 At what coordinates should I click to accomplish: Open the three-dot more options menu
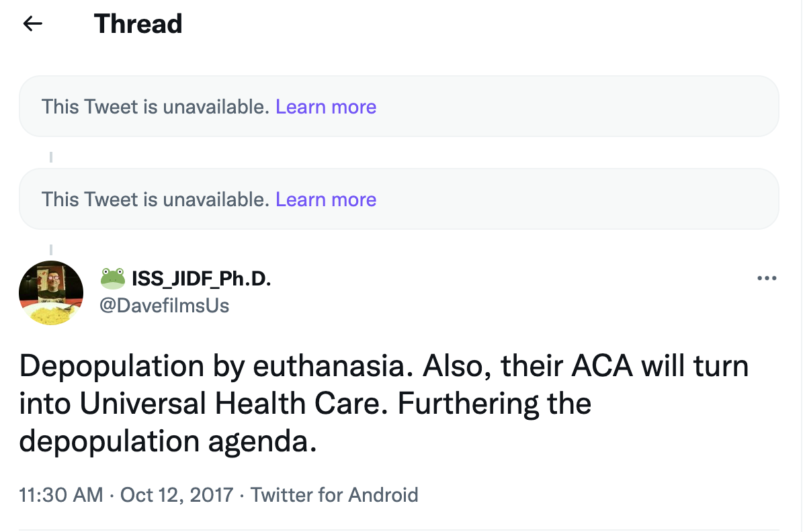pyautogui.click(x=766, y=278)
